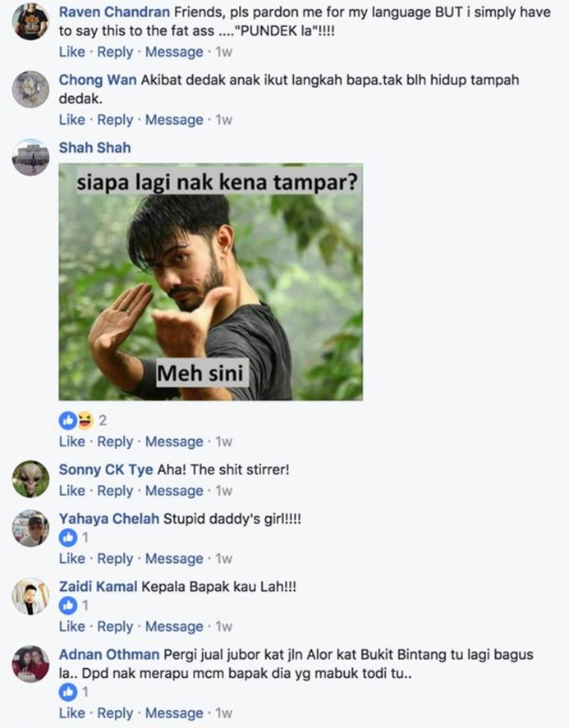This screenshot has width=569, height=728.
Task: Open Zaidi Kamal's profile photo
Action: point(30,596)
